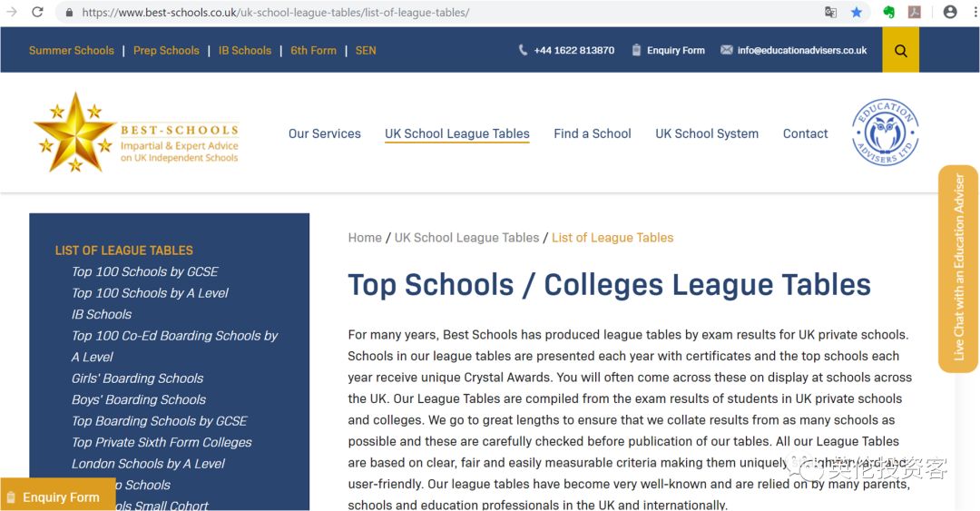Open the Find a School menu

(592, 133)
